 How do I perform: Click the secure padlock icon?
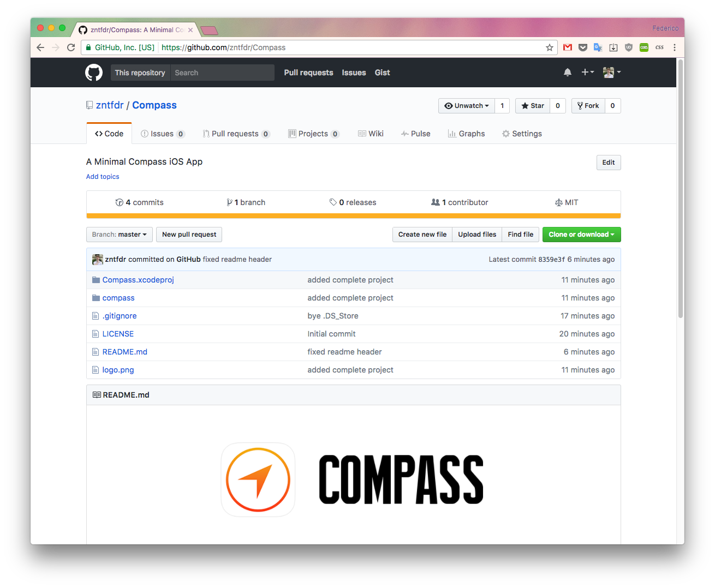click(x=88, y=47)
